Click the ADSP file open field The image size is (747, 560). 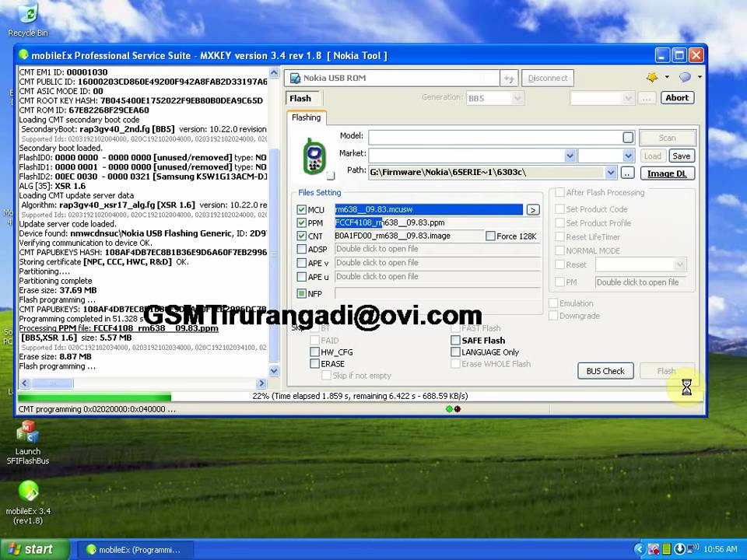437,249
